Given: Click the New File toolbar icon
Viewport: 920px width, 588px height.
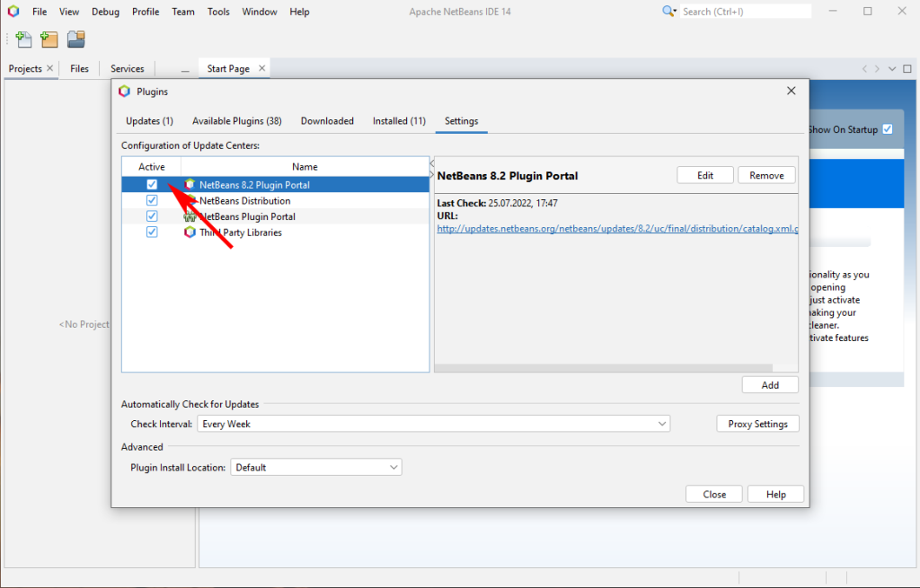Looking at the screenshot, I should (x=23, y=39).
